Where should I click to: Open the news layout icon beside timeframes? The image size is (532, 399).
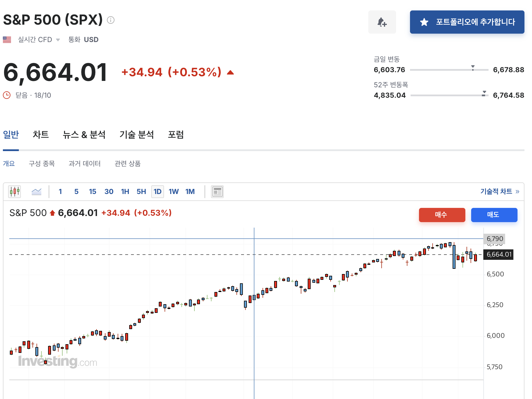click(217, 191)
